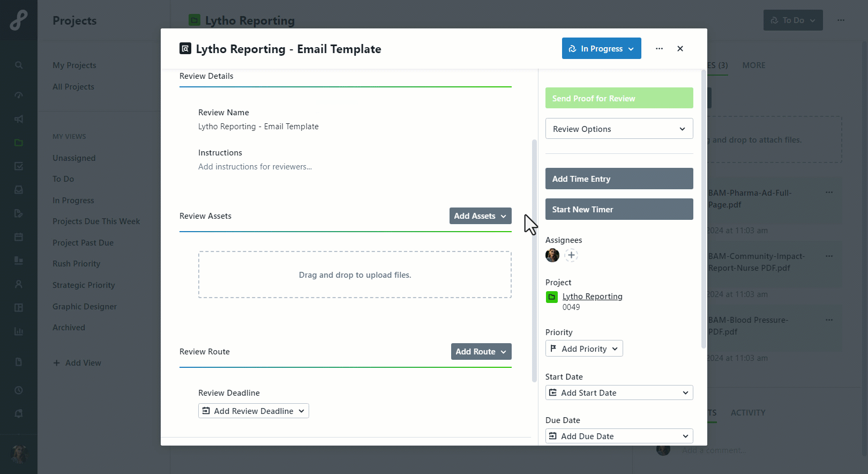Open the dashboard gauge icon in sidebar
The image size is (868, 474).
click(x=19, y=95)
